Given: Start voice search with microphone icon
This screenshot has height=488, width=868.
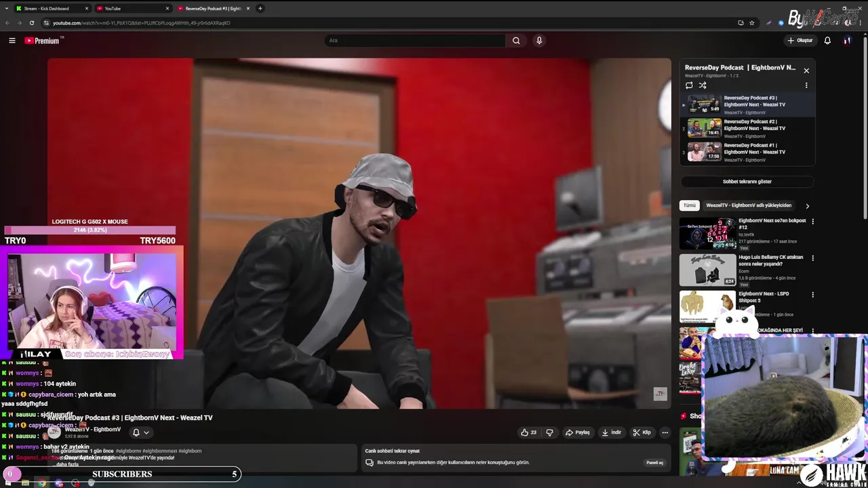Looking at the screenshot, I should 539,41.
